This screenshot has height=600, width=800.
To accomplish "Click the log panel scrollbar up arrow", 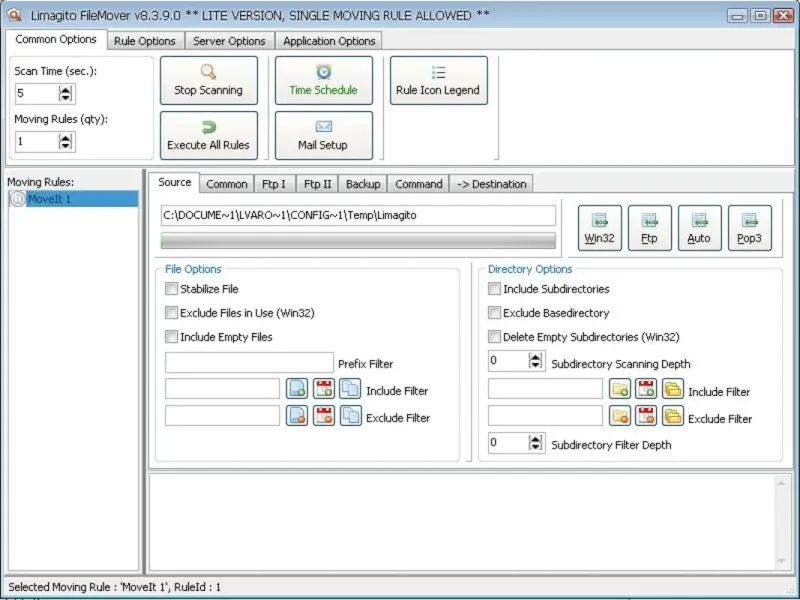I will [x=781, y=483].
